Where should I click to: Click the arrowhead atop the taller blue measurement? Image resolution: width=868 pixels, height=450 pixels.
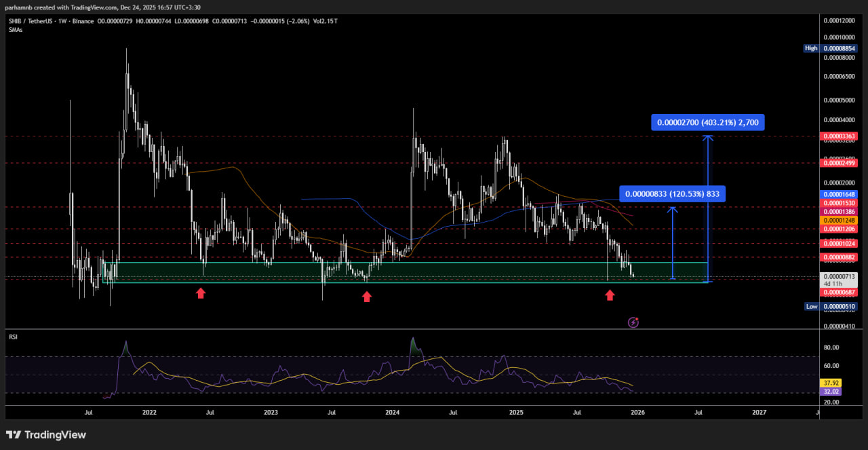709,138
